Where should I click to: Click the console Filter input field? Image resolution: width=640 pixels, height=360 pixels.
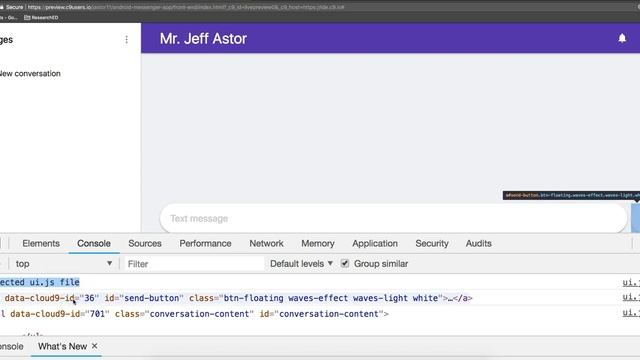point(194,264)
